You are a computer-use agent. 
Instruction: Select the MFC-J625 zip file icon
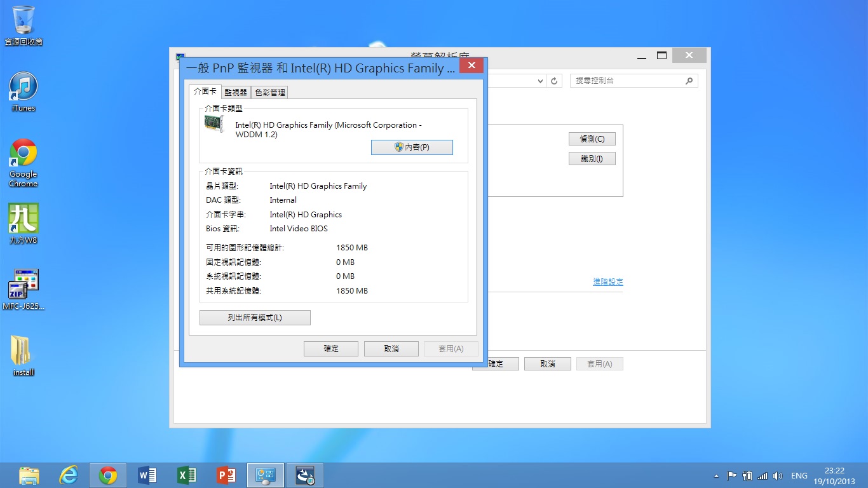(x=24, y=290)
